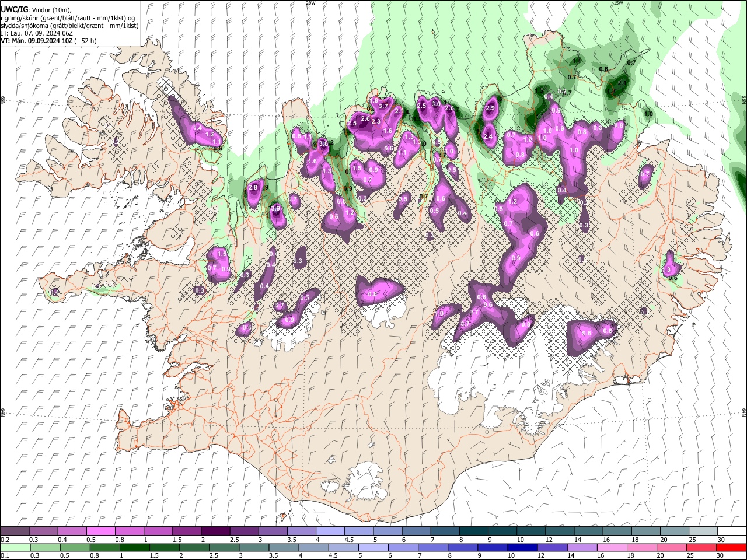
Task: Click the 4–4.5 lavender snow scale swatch
Action: 330,531
